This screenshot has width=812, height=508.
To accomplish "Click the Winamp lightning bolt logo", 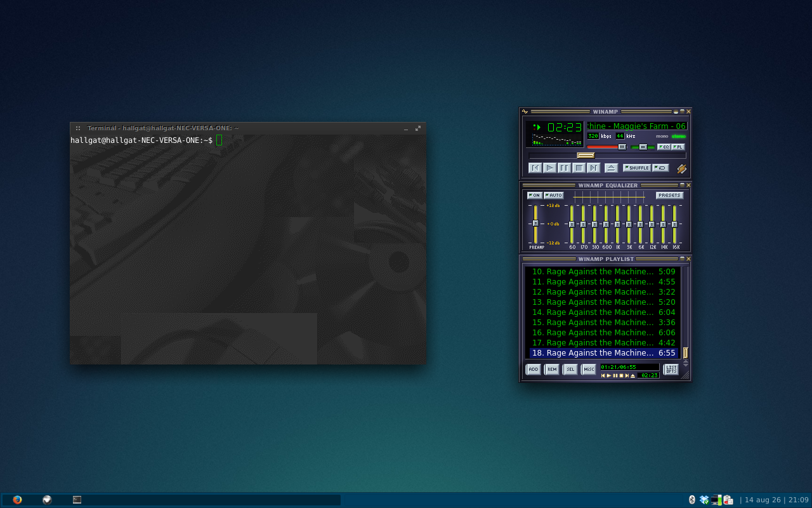I will [681, 168].
